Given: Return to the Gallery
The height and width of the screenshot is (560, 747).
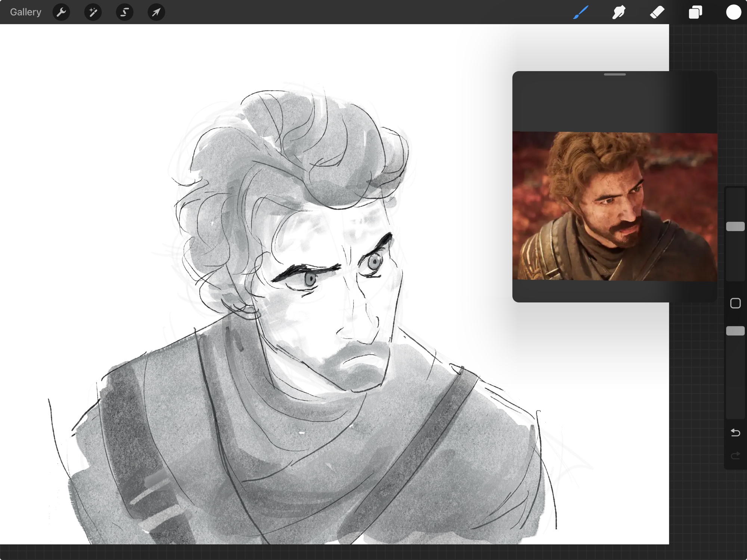Looking at the screenshot, I should tap(25, 12).
